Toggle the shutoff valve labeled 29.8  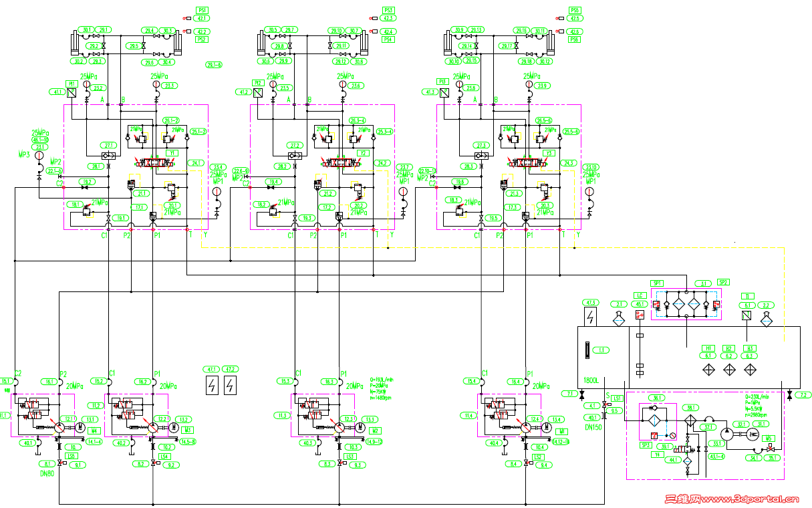pos(290,45)
